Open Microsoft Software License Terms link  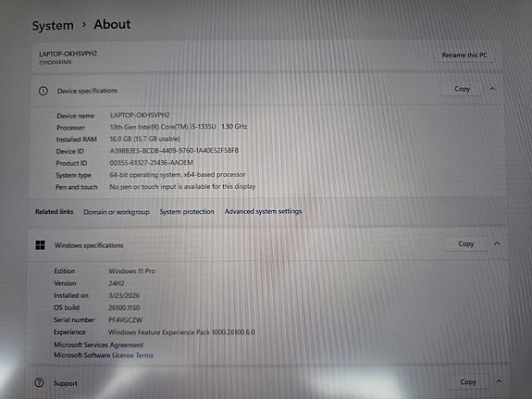coord(104,355)
